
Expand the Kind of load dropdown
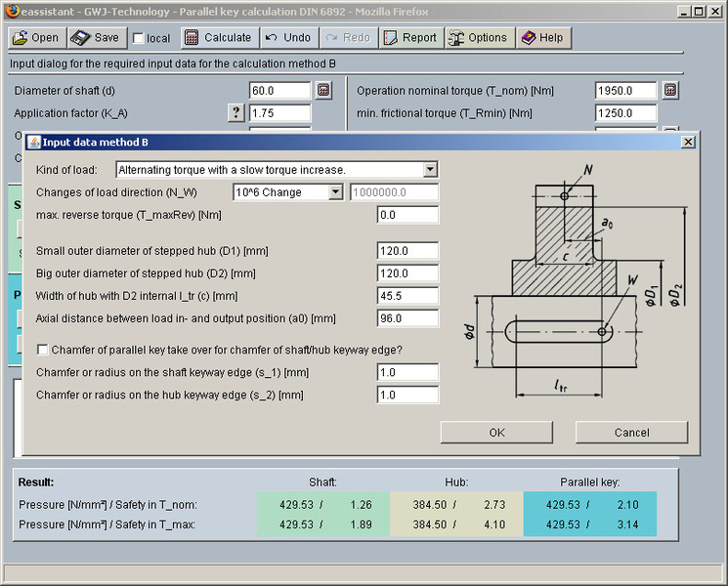pyautogui.click(x=430, y=170)
